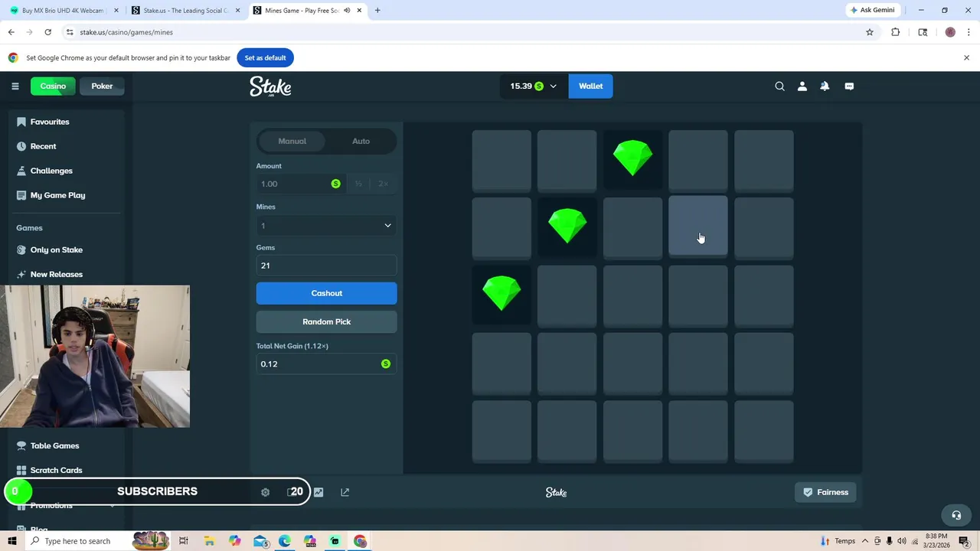Double the bet amount with 2×
980x551 pixels.
pos(383,184)
